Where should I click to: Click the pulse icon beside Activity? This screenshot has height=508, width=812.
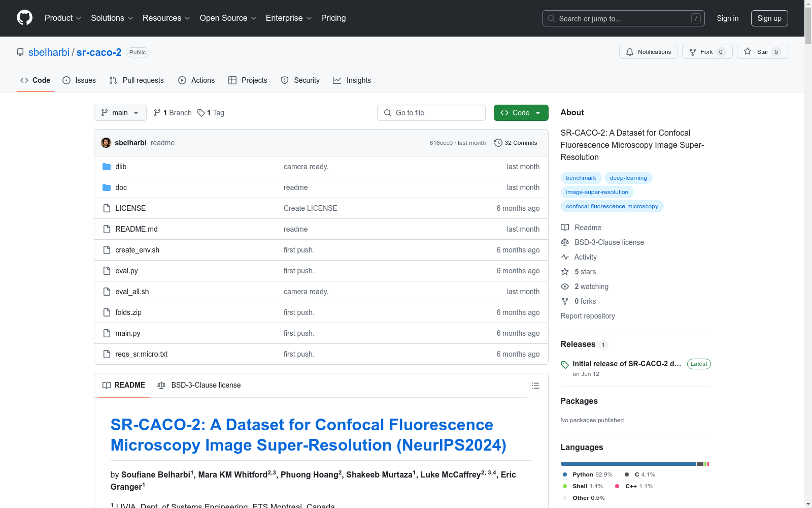(x=565, y=257)
